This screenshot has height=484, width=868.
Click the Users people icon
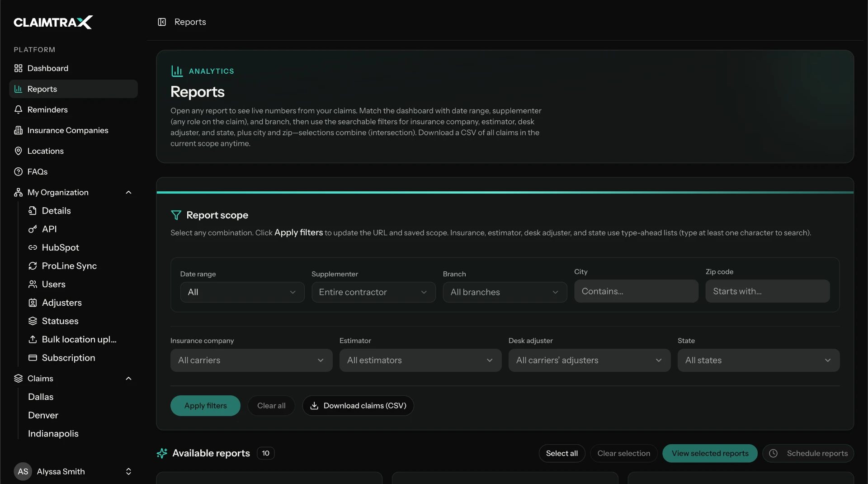33,285
